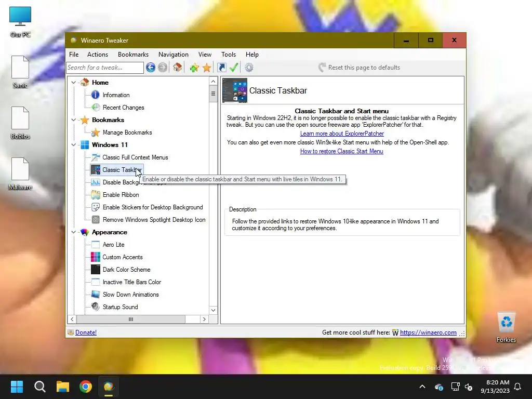Select Classic Full Context Menus
Screen dimensions: 532x399
135,157
